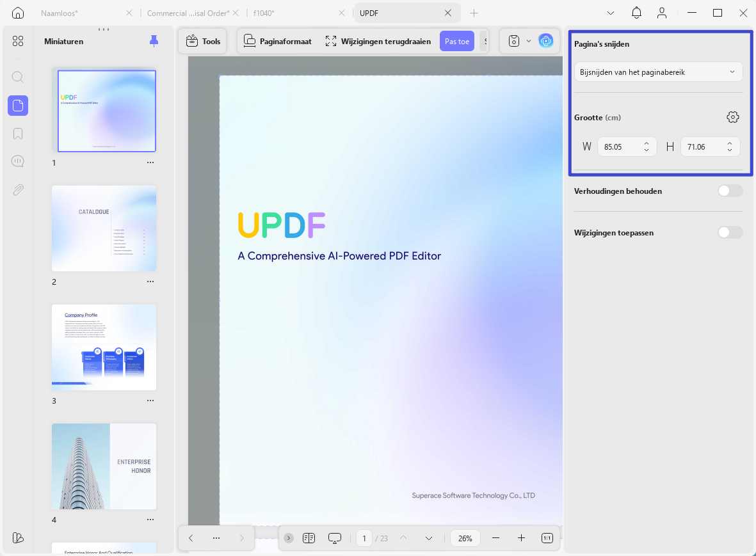This screenshot has height=556, width=756.
Task: Decrease the height value
Action: [730, 151]
